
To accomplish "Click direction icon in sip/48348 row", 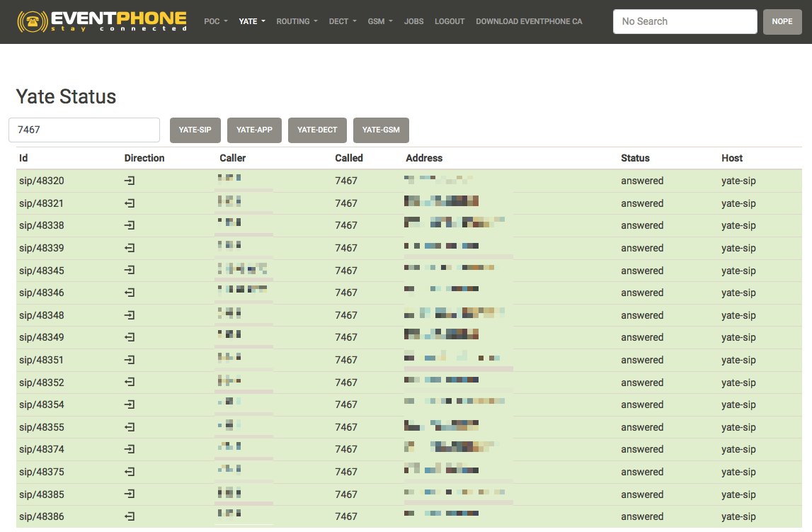I will [130, 315].
